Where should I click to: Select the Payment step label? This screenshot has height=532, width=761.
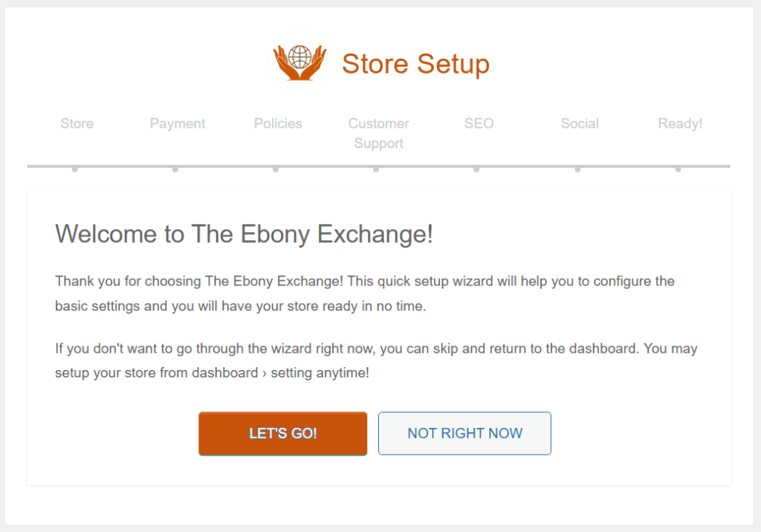pos(178,123)
